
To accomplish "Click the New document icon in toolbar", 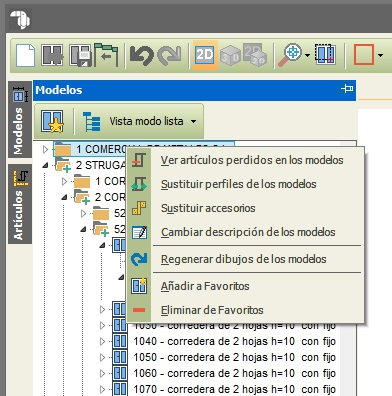I will click(25, 55).
